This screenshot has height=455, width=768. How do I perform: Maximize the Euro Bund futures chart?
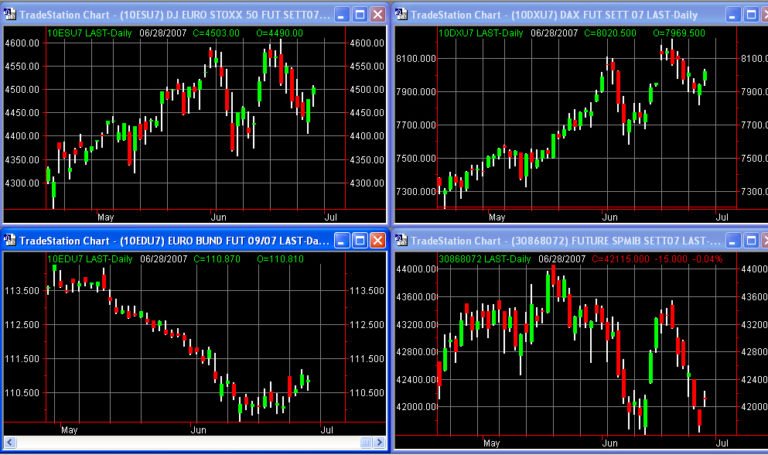click(358, 240)
